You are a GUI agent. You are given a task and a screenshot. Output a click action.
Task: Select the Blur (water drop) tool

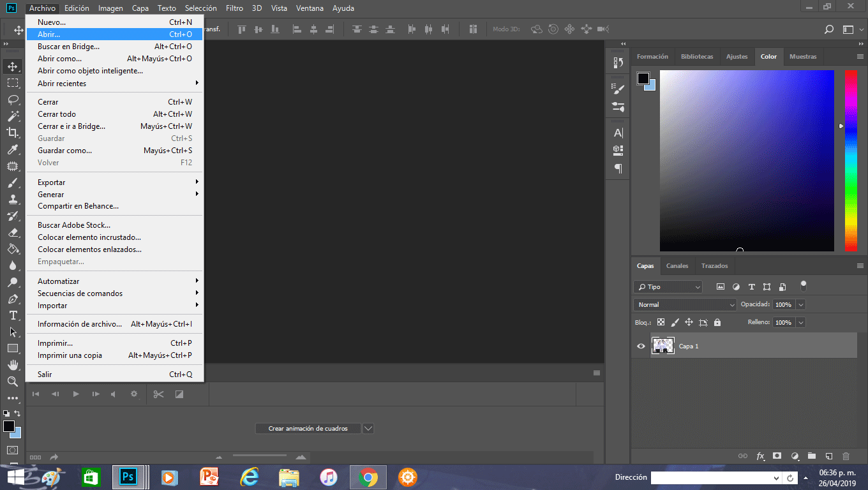12,265
